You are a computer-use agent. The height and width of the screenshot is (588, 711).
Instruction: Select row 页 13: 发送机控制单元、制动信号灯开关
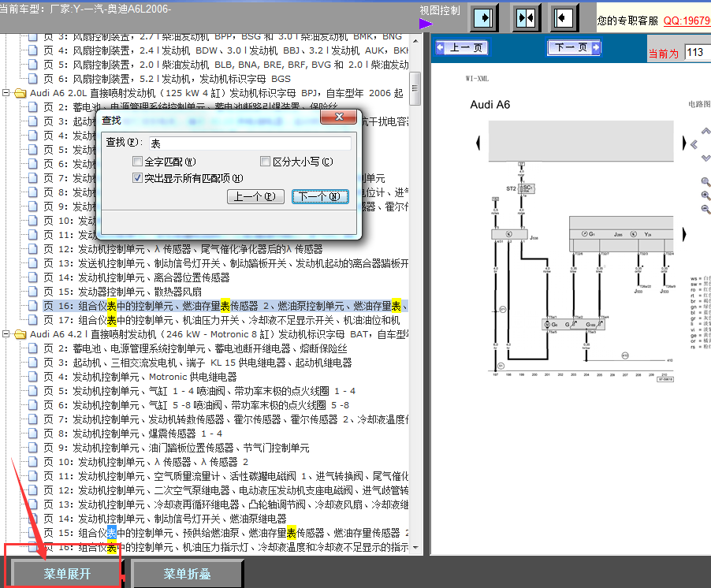(x=225, y=263)
